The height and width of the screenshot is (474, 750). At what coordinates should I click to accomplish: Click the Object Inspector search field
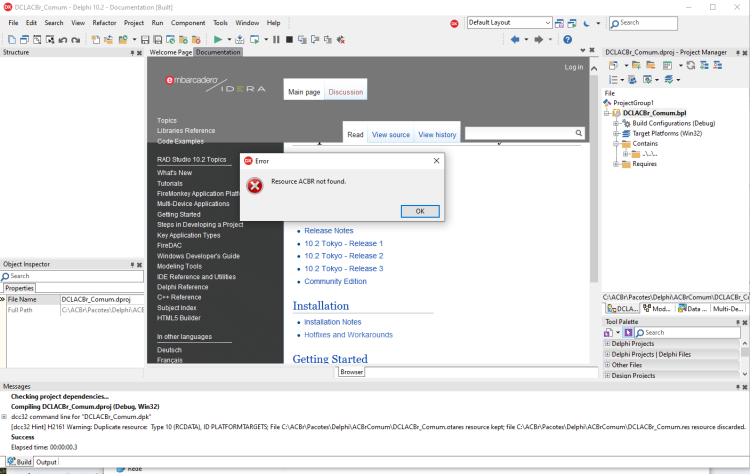72,276
